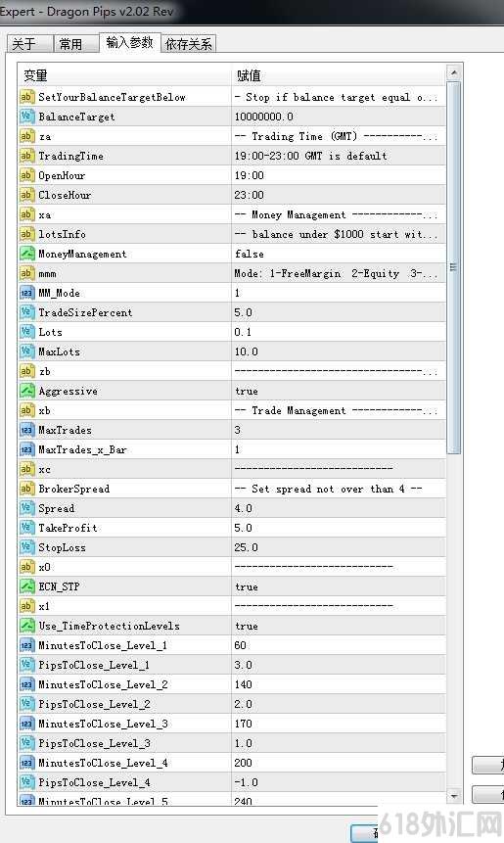Select the MoneyManagement false value
The height and width of the screenshot is (843, 504).
[x=339, y=254]
